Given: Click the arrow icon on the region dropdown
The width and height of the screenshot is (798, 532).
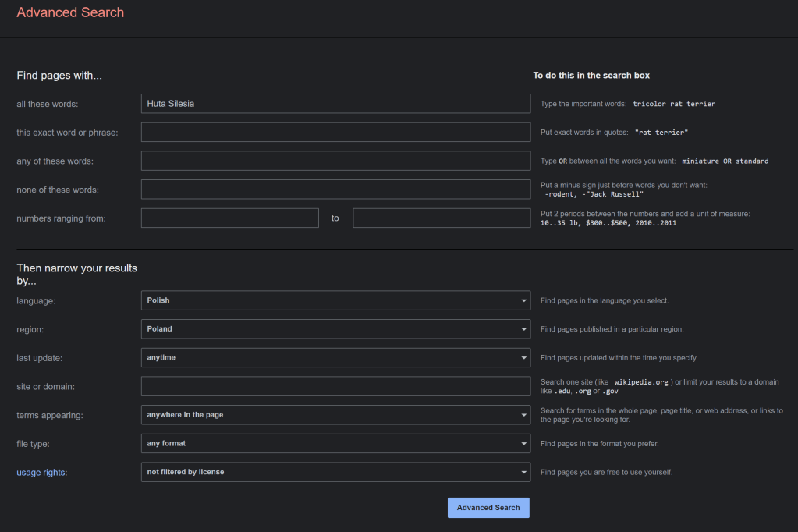Looking at the screenshot, I should click(523, 329).
